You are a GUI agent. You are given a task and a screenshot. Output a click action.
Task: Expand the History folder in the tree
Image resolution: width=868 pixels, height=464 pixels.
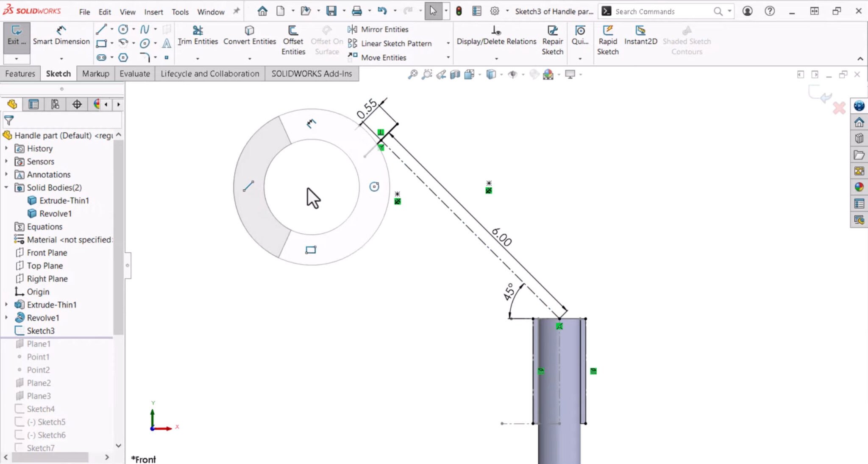point(6,148)
